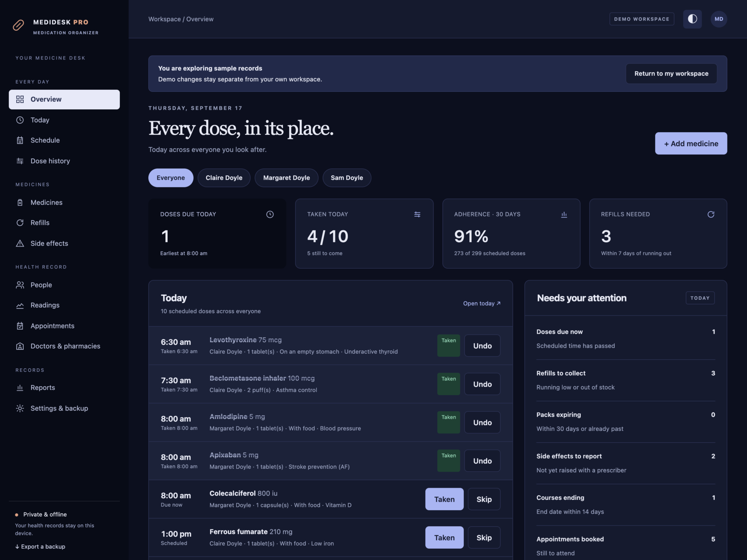The height and width of the screenshot is (560, 747).
Task: Undo the Levothyroxine dose
Action: pos(482,346)
